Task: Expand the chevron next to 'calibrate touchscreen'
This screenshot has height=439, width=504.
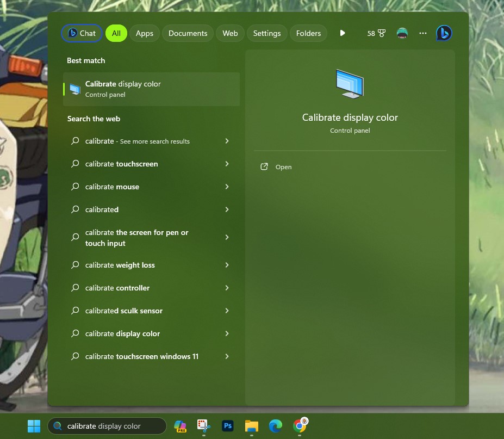Action: (x=227, y=164)
